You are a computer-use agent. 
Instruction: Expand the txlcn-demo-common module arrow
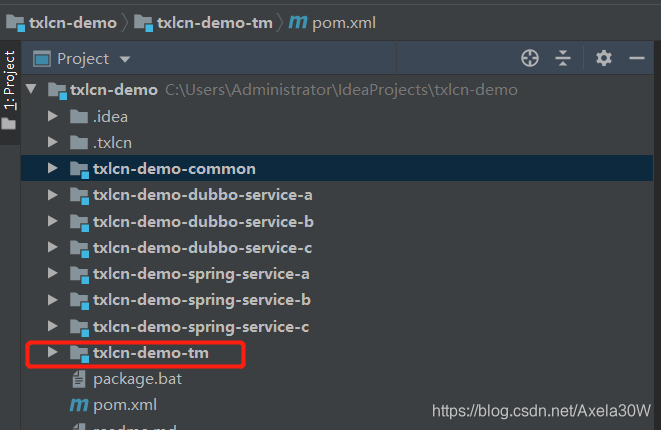coord(54,169)
